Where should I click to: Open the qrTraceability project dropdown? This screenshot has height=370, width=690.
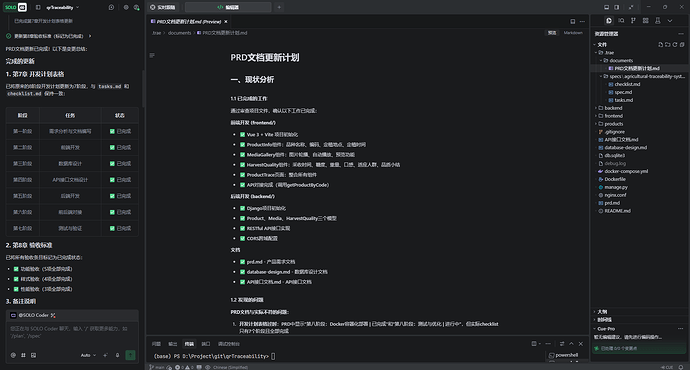(x=63, y=7)
